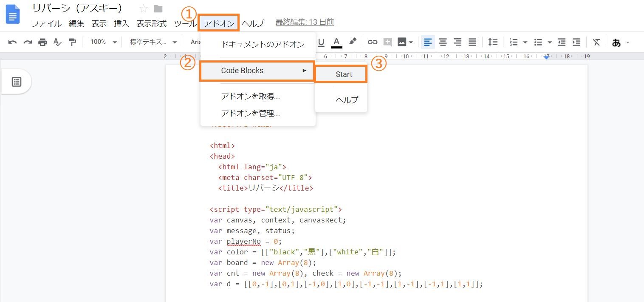Viewport: 644px width, 302px height.
Task: Click the var message, status; line
Action: pos(252,231)
